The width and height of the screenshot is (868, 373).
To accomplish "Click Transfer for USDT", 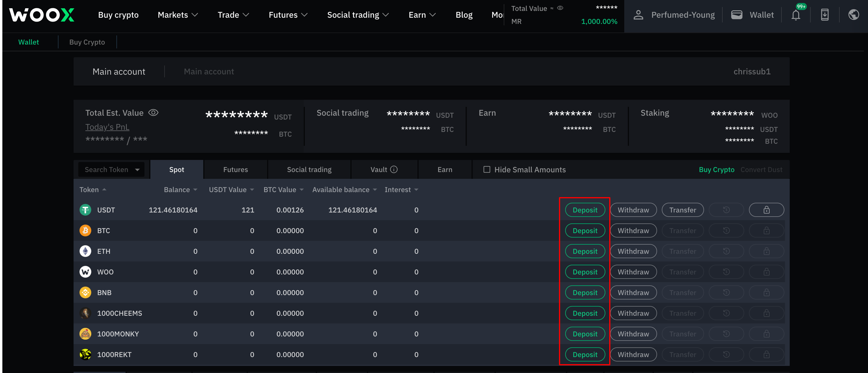I will [x=682, y=210].
